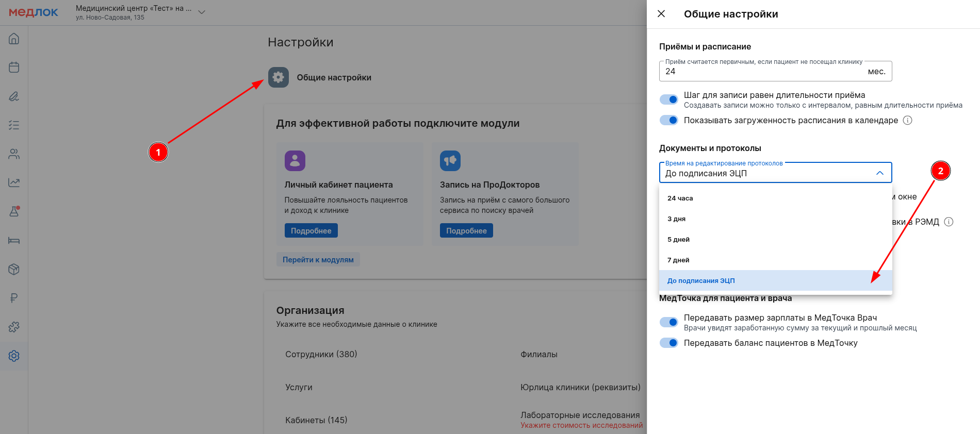Click Подробнее under Запись на ПроДокторов
Image resolution: width=980 pixels, height=434 pixels.
(466, 230)
